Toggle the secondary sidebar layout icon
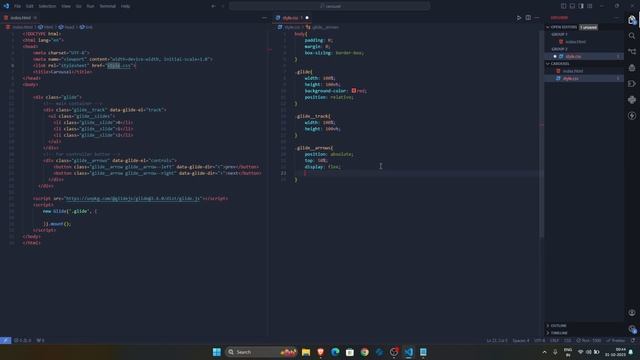The height and width of the screenshot is (360, 640). [581, 6]
